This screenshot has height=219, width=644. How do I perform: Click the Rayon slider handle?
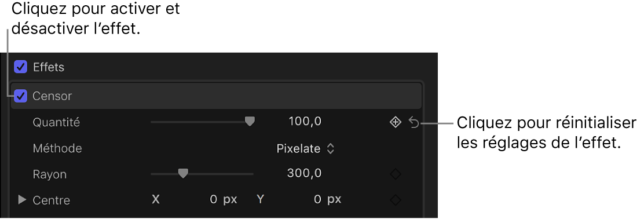pos(183,174)
